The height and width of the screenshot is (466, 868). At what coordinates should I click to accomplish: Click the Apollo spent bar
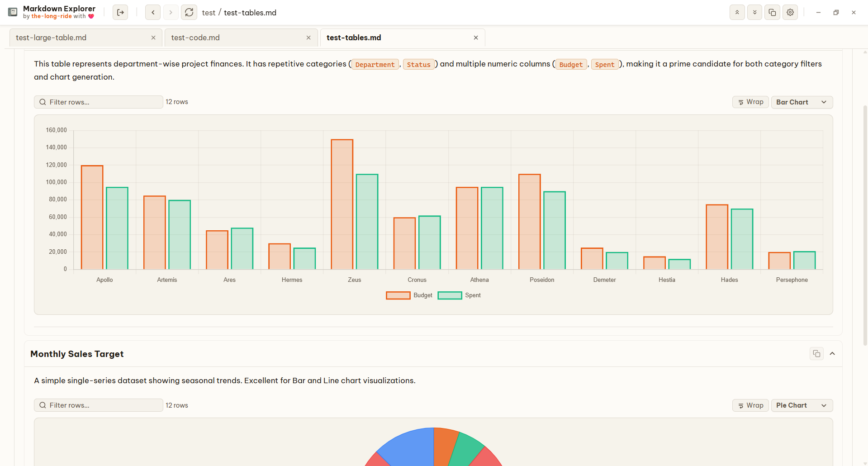point(117,228)
